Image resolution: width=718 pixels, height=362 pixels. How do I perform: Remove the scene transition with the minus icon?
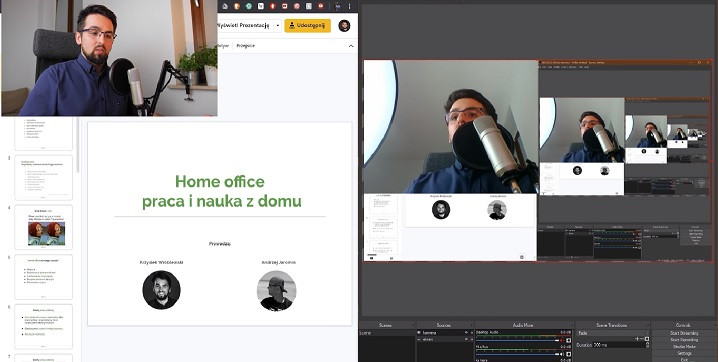click(x=642, y=339)
